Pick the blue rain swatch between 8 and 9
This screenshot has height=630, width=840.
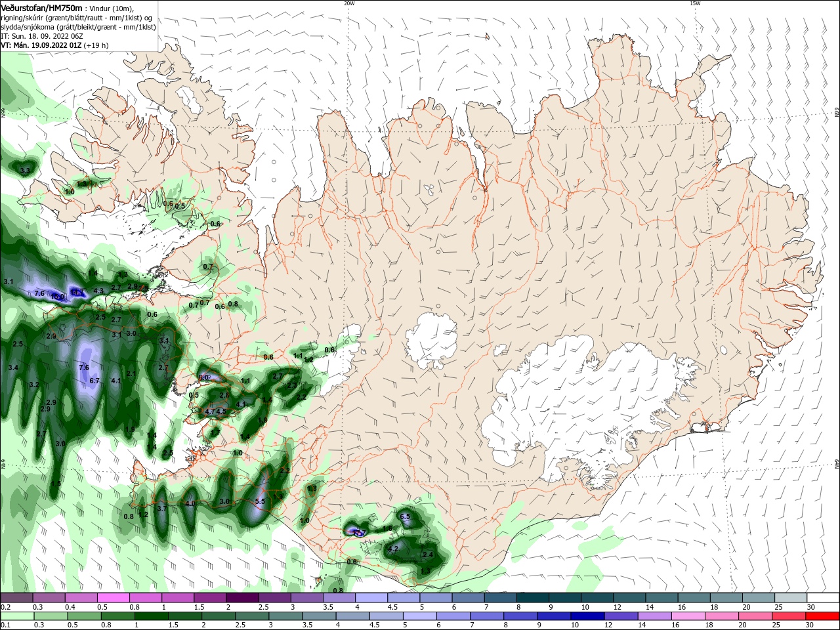(x=522, y=616)
